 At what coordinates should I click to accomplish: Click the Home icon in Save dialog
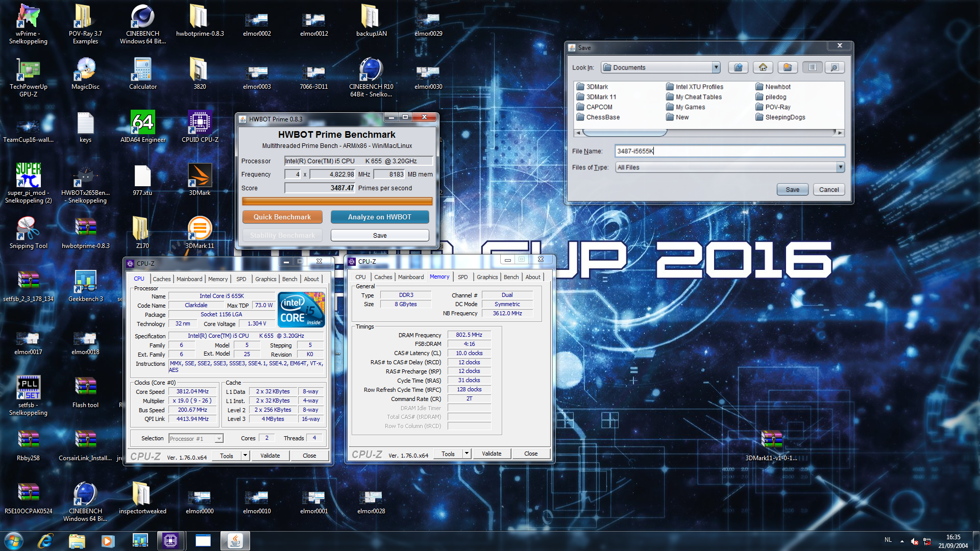(763, 67)
